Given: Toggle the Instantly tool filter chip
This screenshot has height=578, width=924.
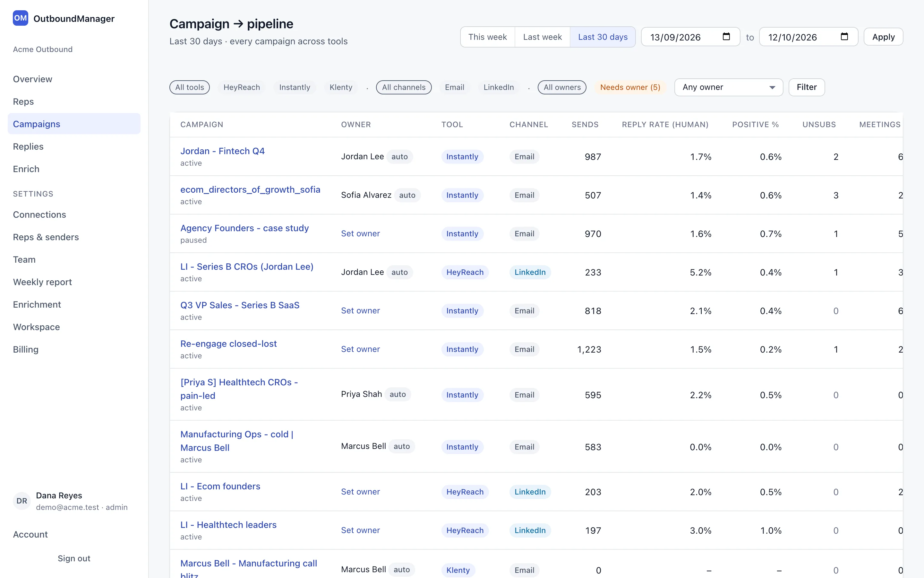Looking at the screenshot, I should point(295,87).
